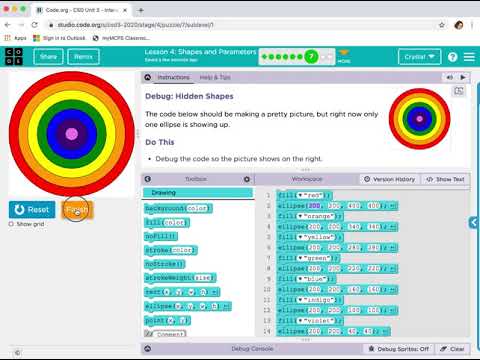Pick the fill(color) block in the toolbox
Image resolution: width=480 pixels, height=360 pixels.
pyautogui.click(x=167, y=222)
